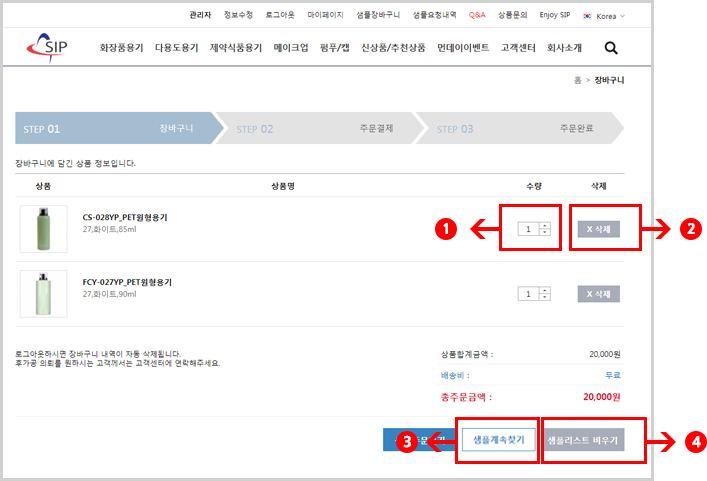707x481 pixels.
Task: Click the SIP logo
Action: pos(47,47)
